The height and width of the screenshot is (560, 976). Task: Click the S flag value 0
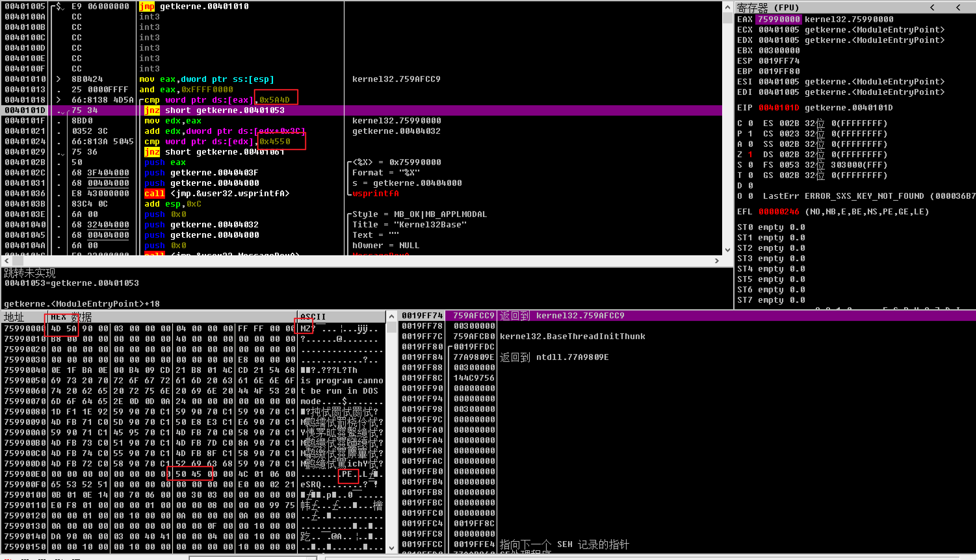[750, 165]
